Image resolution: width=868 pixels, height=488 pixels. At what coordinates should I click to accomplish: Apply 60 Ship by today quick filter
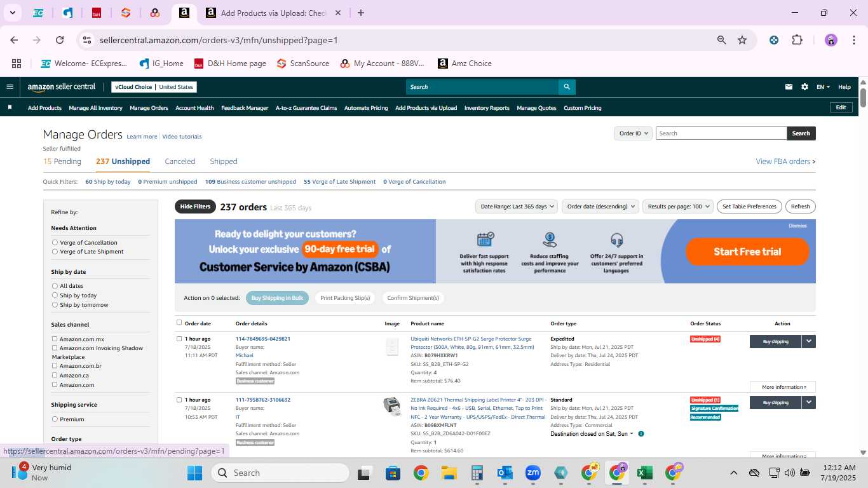pos(108,182)
